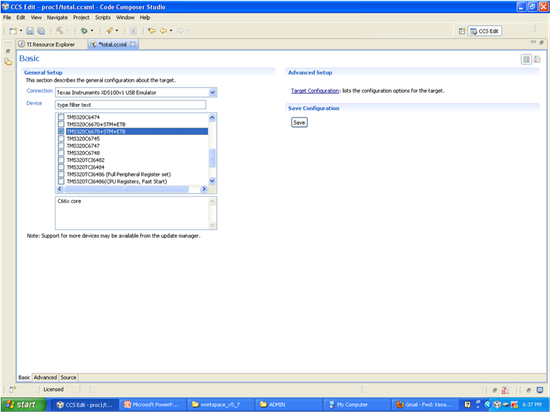Click the device list scroll up arrow

[x=212, y=117]
